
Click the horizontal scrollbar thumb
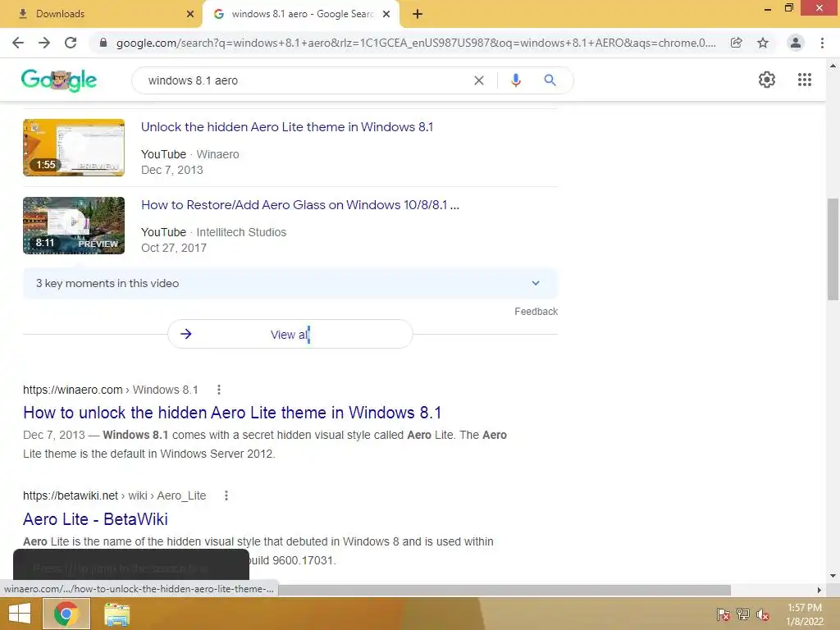coord(504,591)
